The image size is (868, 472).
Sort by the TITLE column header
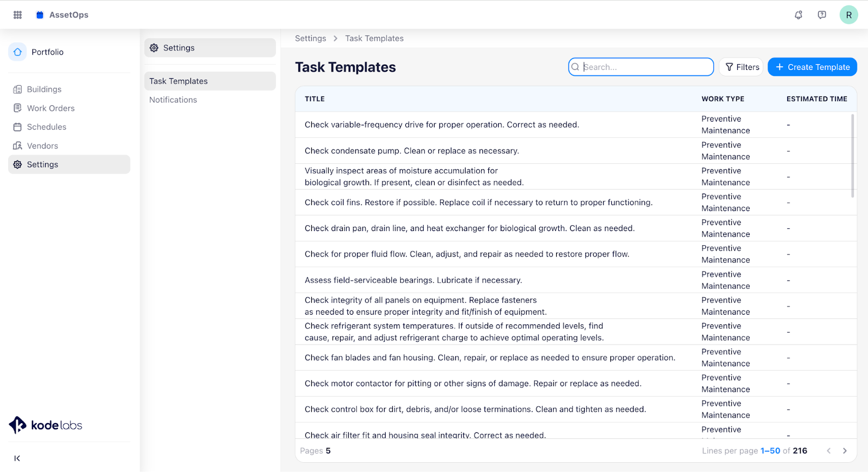[315, 99]
